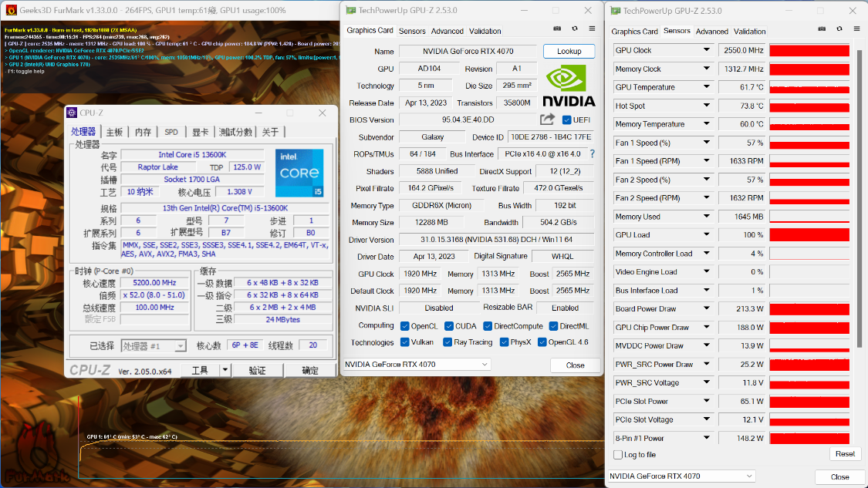Click the FurMark title bar app icon

[11, 10]
